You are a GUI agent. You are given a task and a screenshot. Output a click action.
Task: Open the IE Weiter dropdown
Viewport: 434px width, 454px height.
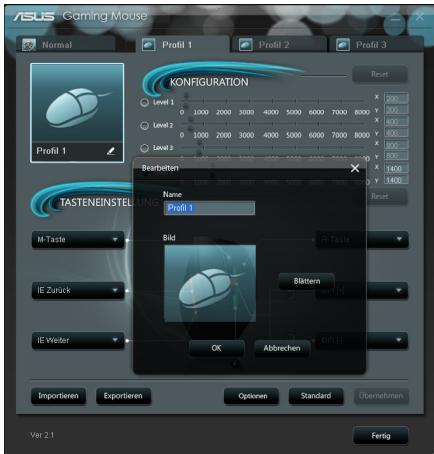[78, 341]
